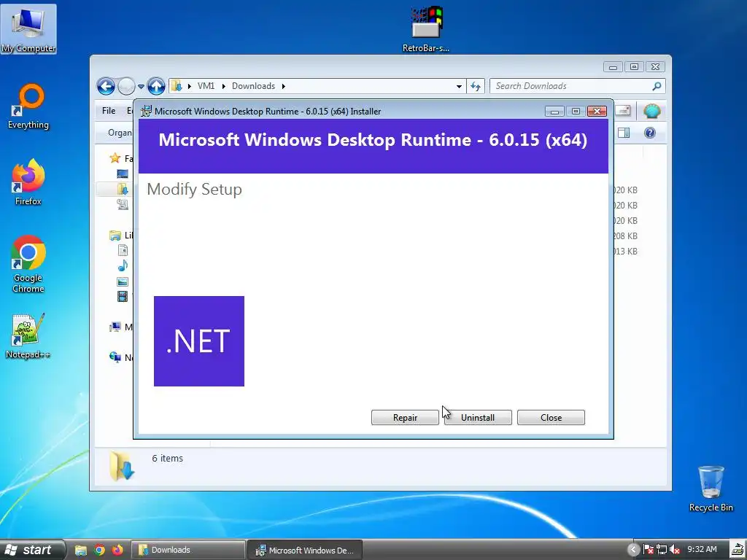Click the "6 items" text in the details pane
The width and height of the screenshot is (747, 560).
point(167,458)
